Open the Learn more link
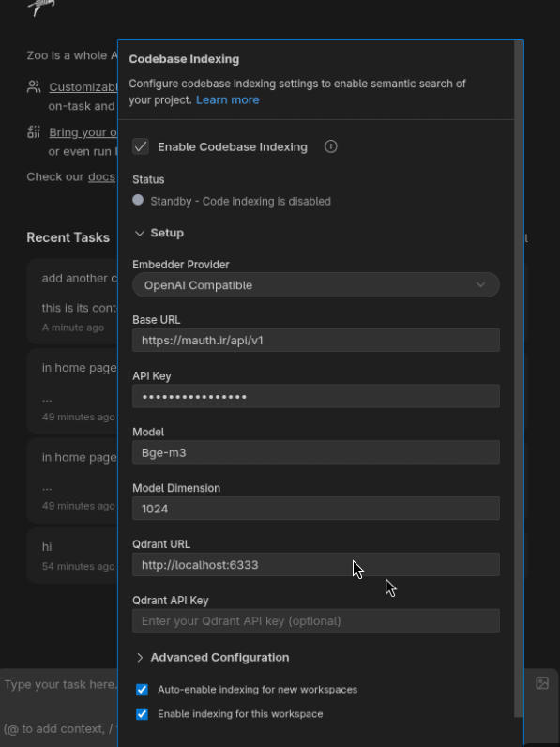Screen dimensions: 560x747 click(228, 100)
